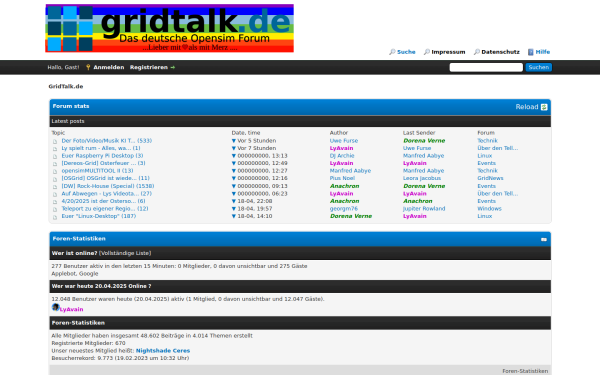
Task: Open the Suche link in header
Action: pyautogui.click(x=406, y=52)
